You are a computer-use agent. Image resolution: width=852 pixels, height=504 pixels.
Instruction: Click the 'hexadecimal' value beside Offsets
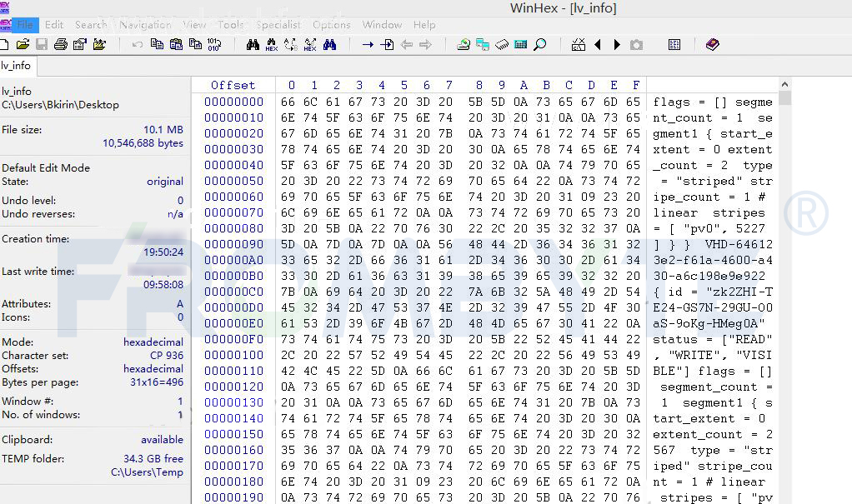pyautogui.click(x=153, y=369)
